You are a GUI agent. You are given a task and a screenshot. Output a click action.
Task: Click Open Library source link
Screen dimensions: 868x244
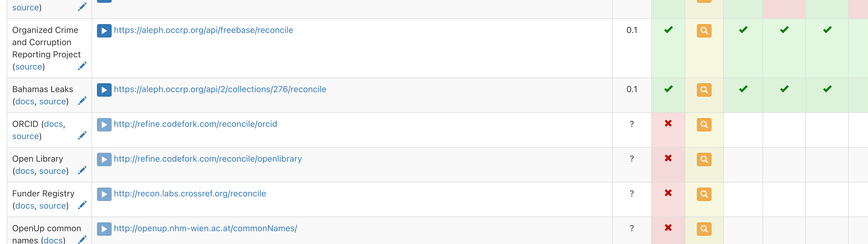(x=52, y=171)
